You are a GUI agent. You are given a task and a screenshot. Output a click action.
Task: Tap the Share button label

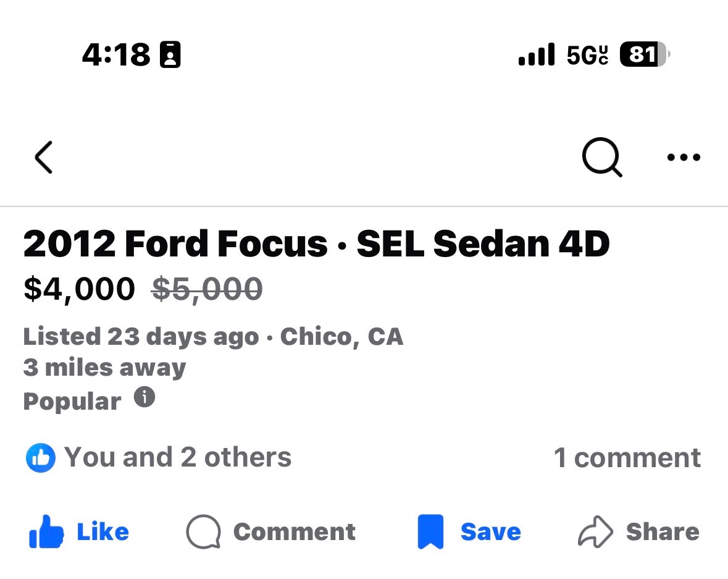(x=663, y=532)
